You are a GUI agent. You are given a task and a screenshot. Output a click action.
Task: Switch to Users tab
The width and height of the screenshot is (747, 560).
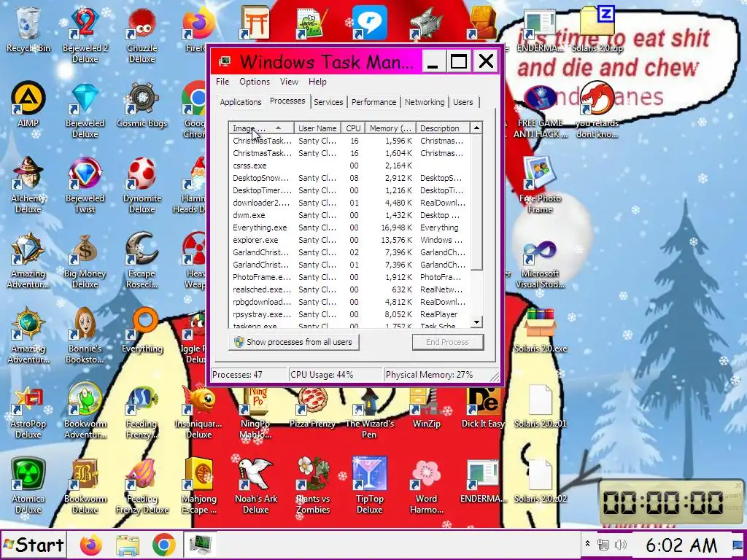(x=463, y=102)
